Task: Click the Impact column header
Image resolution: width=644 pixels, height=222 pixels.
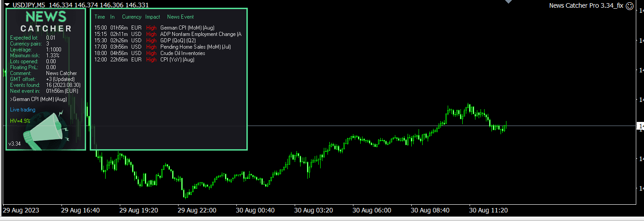Action: coord(153,17)
